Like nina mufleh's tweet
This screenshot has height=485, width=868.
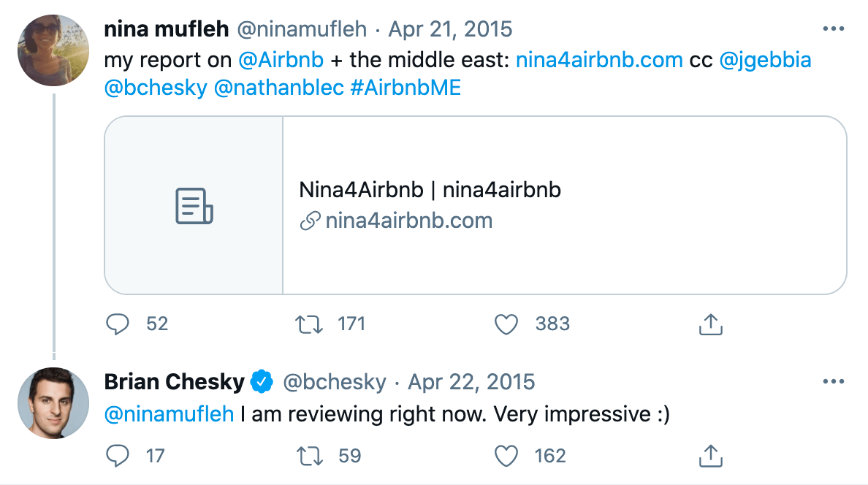coord(506,324)
